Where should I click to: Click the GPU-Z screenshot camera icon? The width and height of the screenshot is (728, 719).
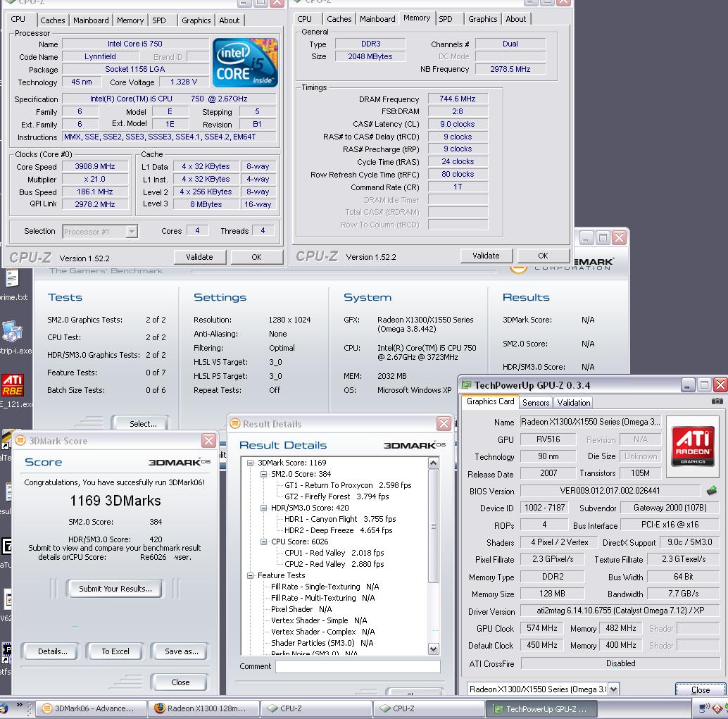point(717,401)
